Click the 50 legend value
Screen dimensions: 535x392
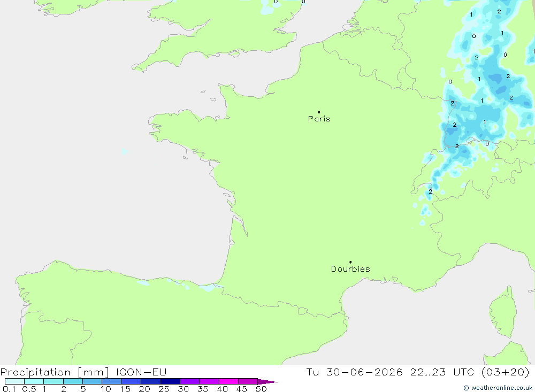[x=261, y=389]
